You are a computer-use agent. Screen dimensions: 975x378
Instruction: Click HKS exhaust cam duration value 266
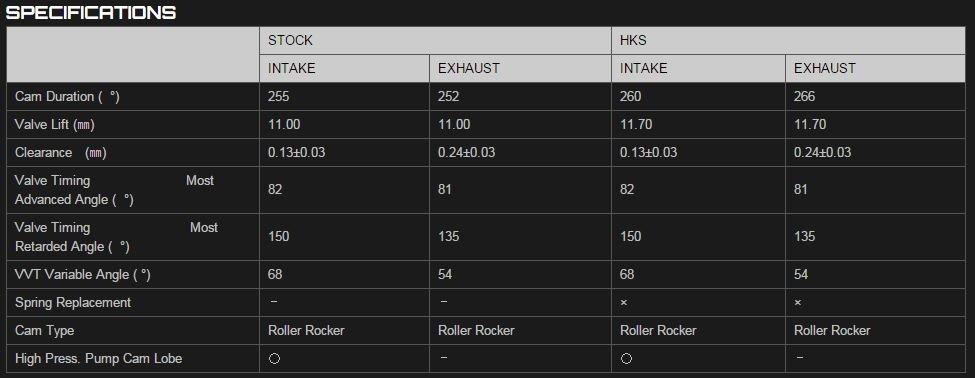point(805,97)
